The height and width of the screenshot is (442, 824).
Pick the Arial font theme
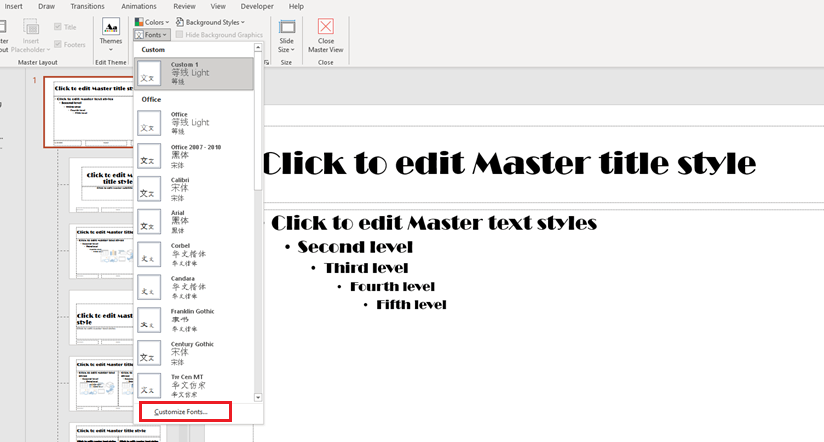tap(194, 221)
